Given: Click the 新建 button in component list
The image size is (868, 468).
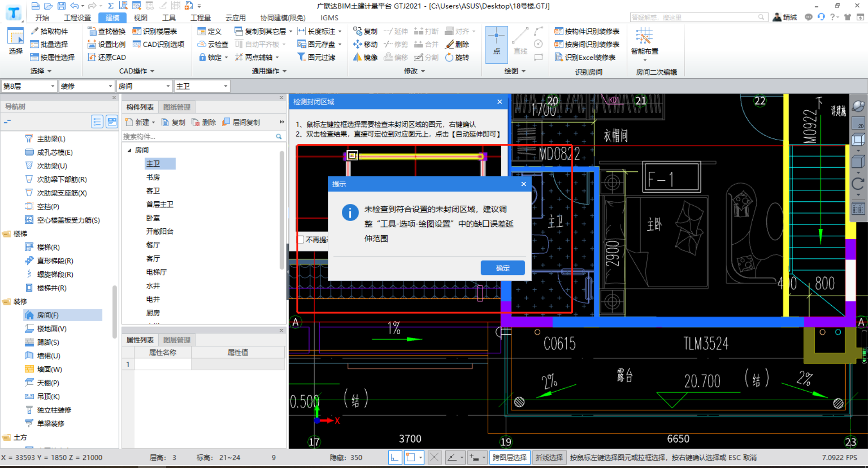Looking at the screenshot, I should [140, 122].
